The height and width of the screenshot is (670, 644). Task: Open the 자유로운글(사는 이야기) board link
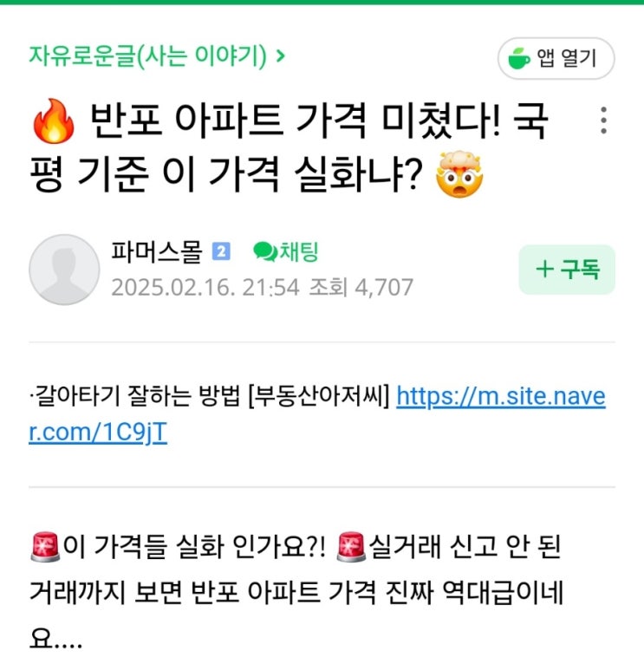148,56
